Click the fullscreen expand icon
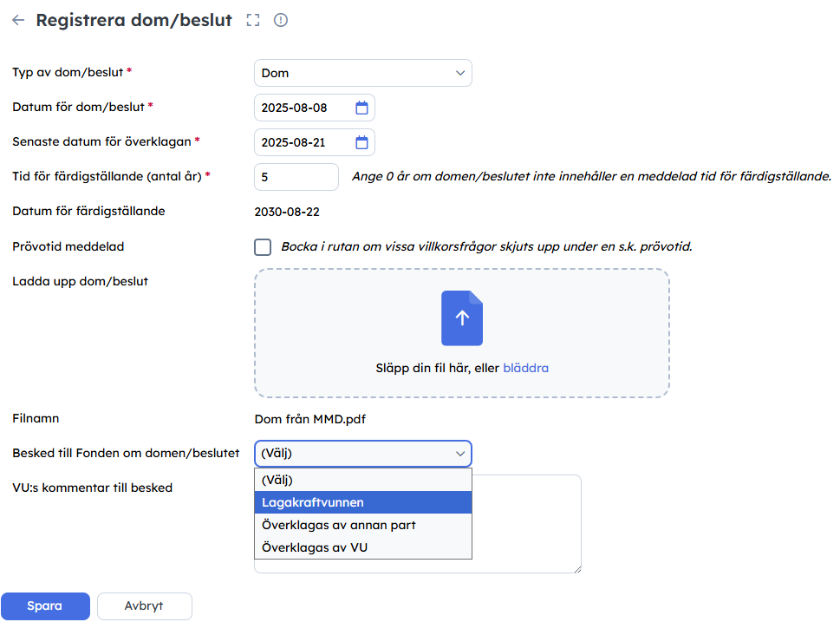The width and height of the screenshot is (840, 622). (x=253, y=20)
